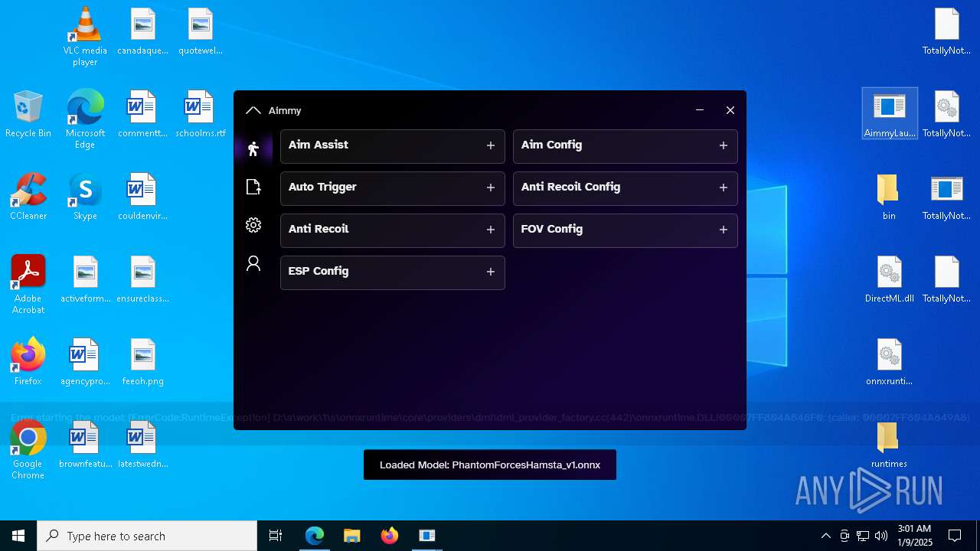980x551 pixels.
Task: Select VLC media player desktop icon
Action: coord(85,37)
